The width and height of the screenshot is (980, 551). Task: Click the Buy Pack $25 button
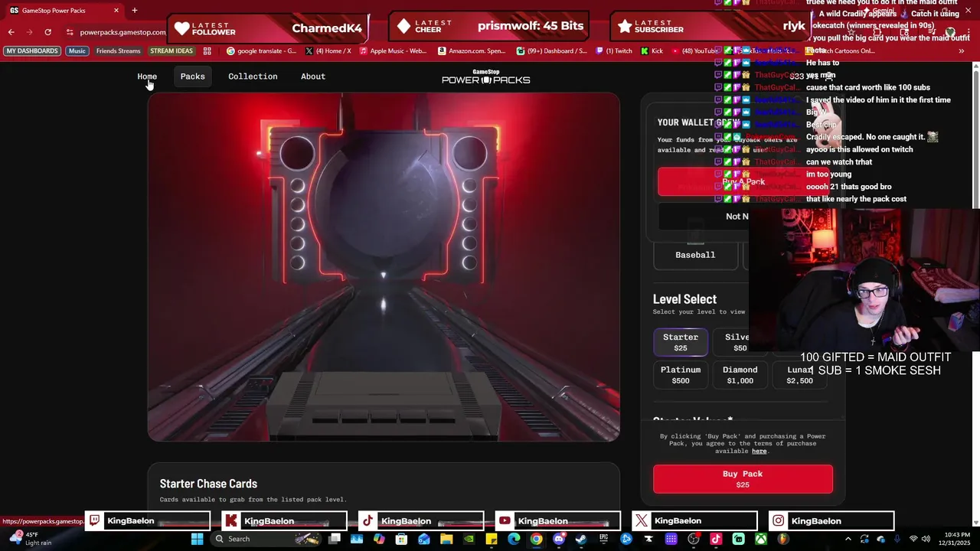click(743, 478)
